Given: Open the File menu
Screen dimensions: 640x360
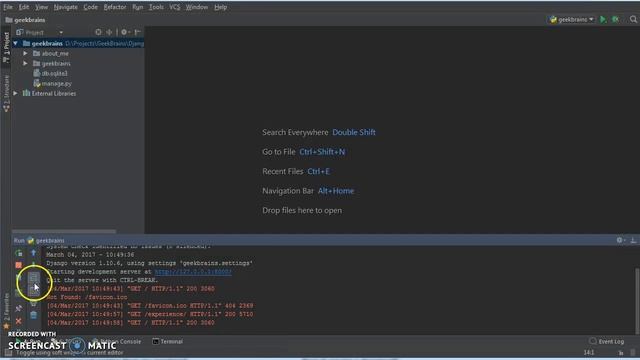Looking at the screenshot, I should (8, 7).
